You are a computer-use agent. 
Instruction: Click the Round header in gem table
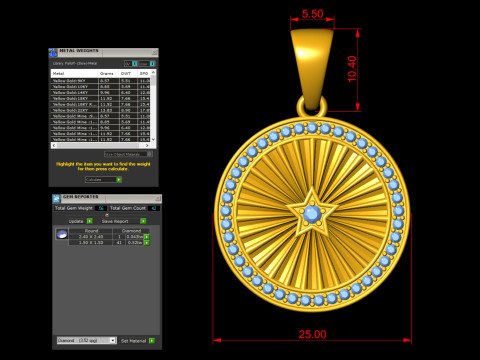91,231
